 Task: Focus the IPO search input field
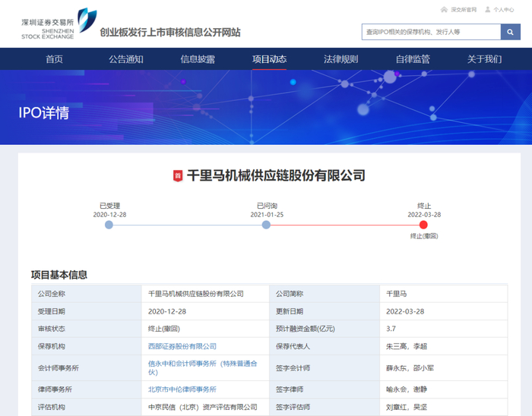point(431,32)
